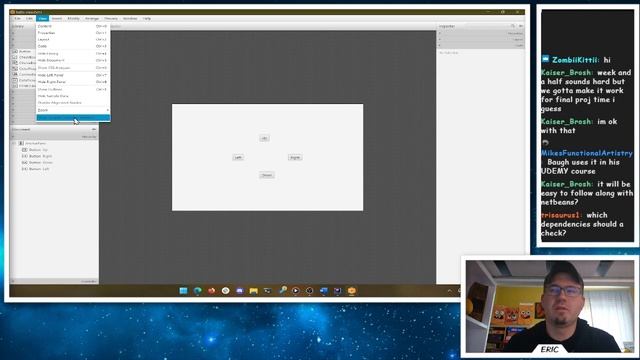Screen dimensions: 640x360
Task: Click the key-shaped taskbar icon
Action: pos(282,290)
